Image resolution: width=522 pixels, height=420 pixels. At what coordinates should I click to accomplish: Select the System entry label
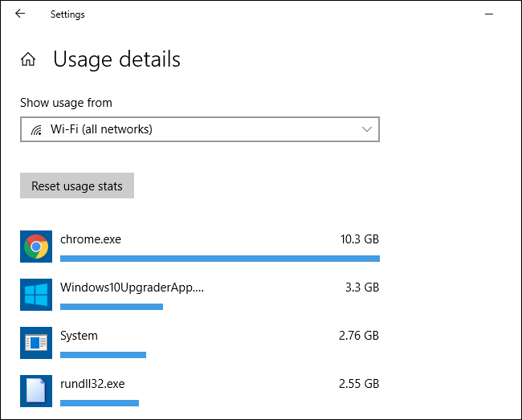tap(79, 336)
